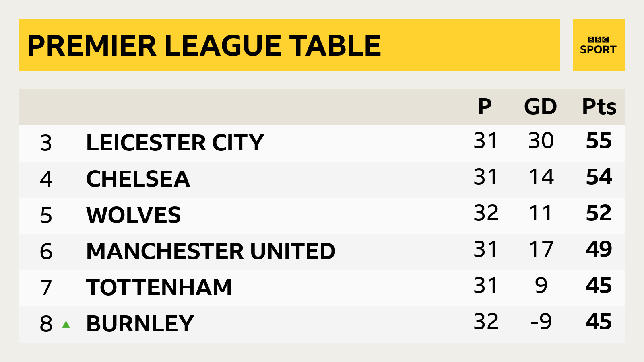Click the Leicester City team name

coord(175,143)
